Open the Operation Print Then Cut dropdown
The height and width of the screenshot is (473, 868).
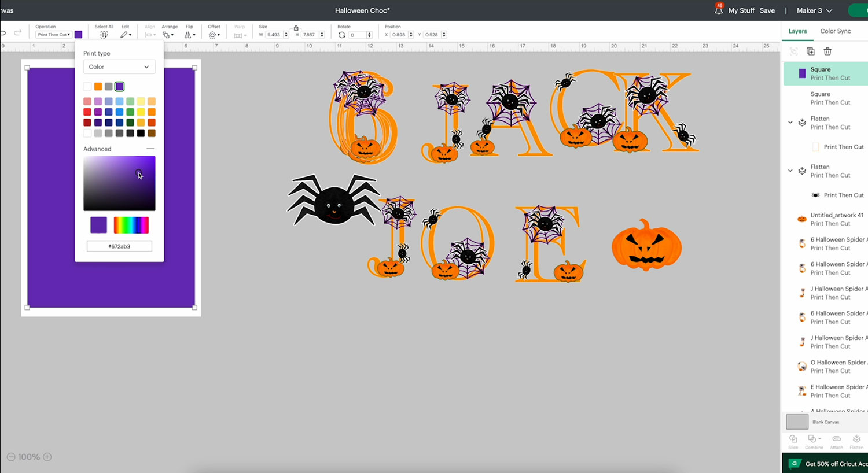[54, 35]
